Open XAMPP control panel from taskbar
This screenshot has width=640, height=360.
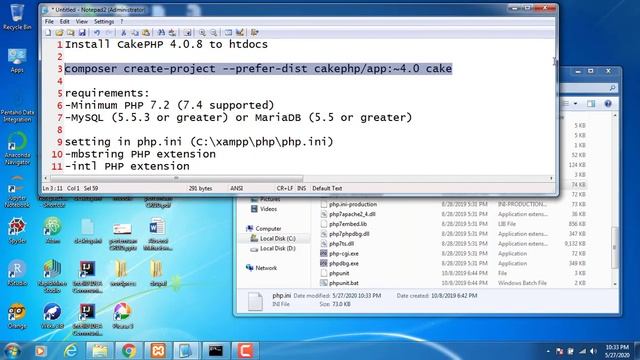tap(158, 351)
